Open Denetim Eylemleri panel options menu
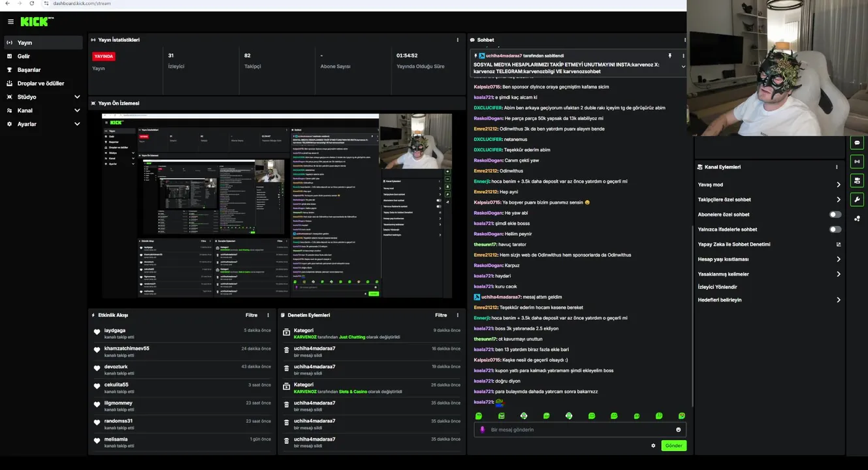 point(457,315)
